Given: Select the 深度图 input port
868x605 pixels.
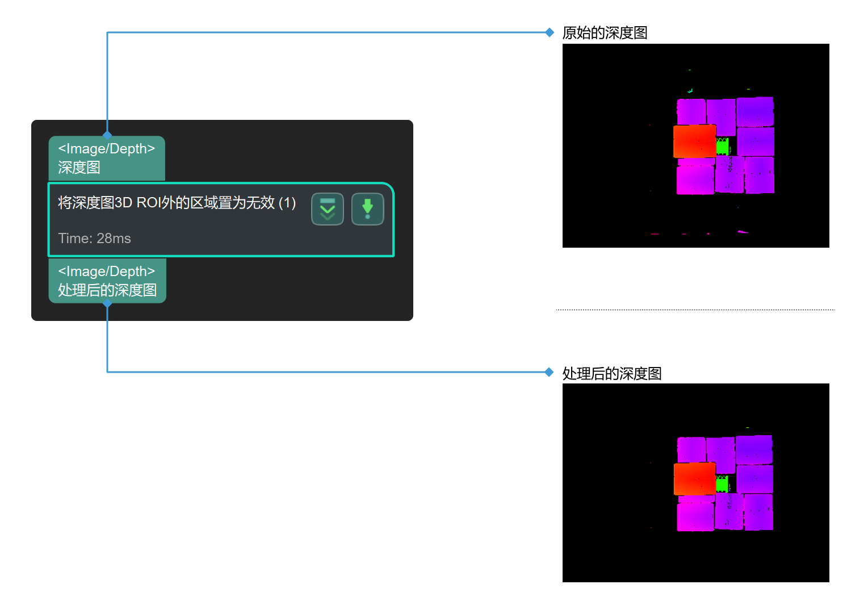Looking at the screenshot, I should pos(107,158).
